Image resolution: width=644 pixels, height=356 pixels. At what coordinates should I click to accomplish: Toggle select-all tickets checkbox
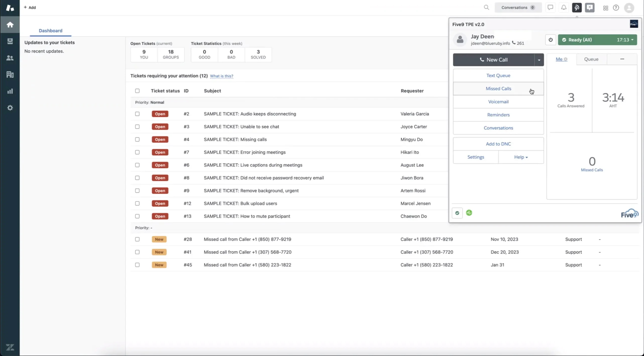click(x=137, y=91)
